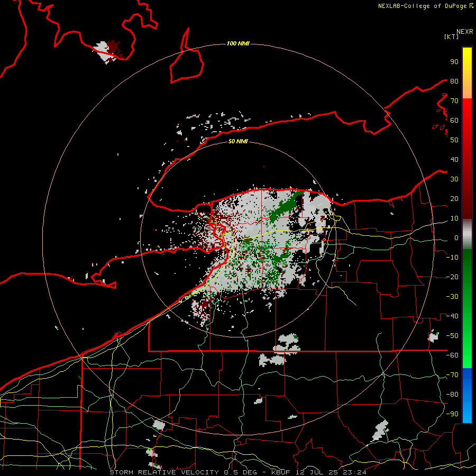476x476 pixels.
Task: Select the 80 value on velocity scale
Action: click(x=454, y=81)
